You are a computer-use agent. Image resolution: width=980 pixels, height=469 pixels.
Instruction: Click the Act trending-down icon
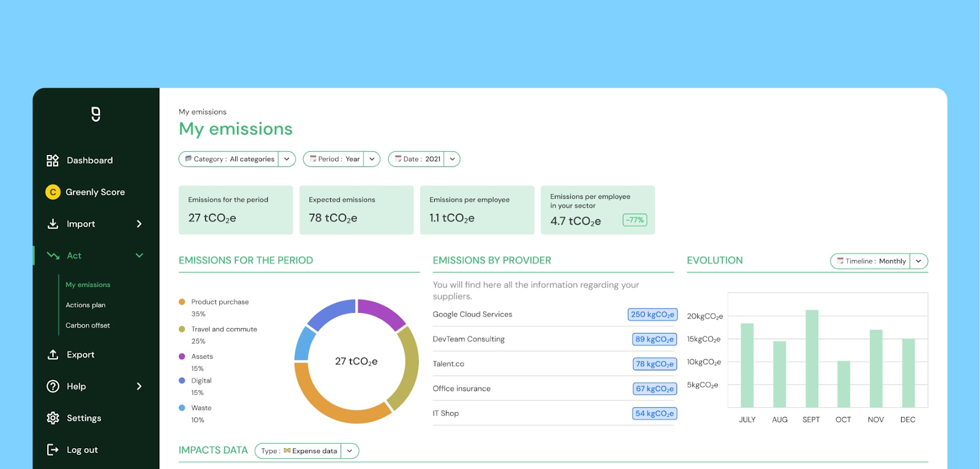[x=53, y=256]
